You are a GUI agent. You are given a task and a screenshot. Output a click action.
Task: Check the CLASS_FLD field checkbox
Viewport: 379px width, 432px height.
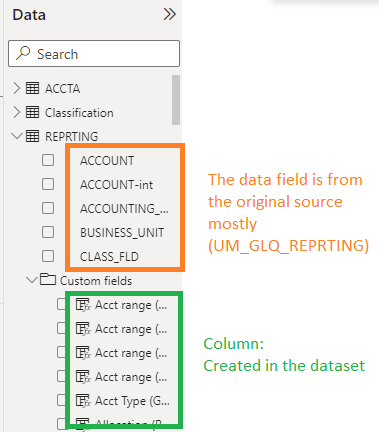48,256
